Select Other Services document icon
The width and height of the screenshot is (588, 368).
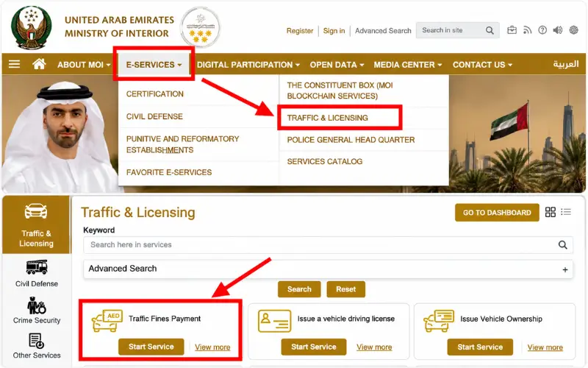point(36,341)
